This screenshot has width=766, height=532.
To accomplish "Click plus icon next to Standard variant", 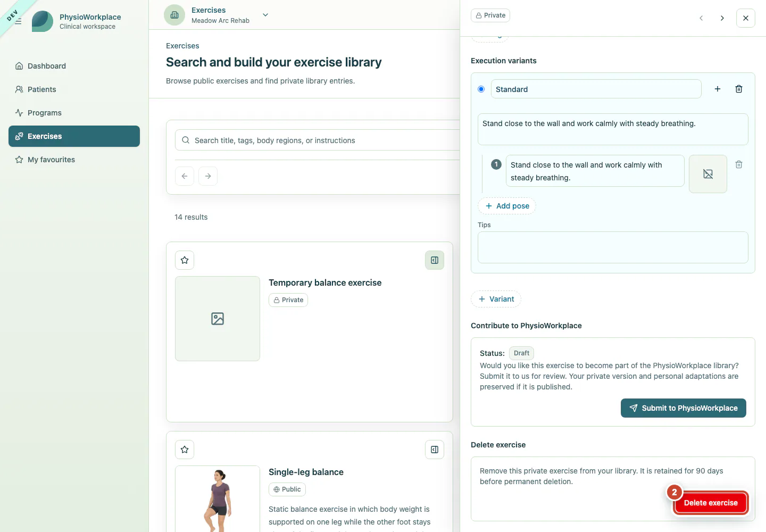I will pyautogui.click(x=718, y=89).
